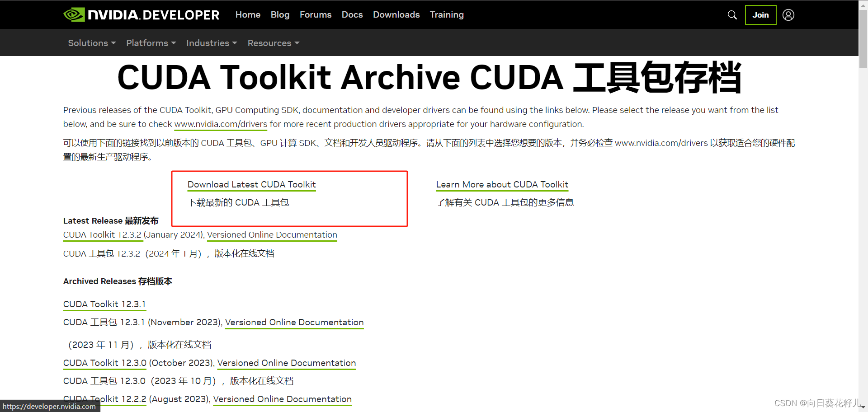Click Download Latest CUDA Toolkit link
This screenshot has height=412, width=868.
pos(252,185)
